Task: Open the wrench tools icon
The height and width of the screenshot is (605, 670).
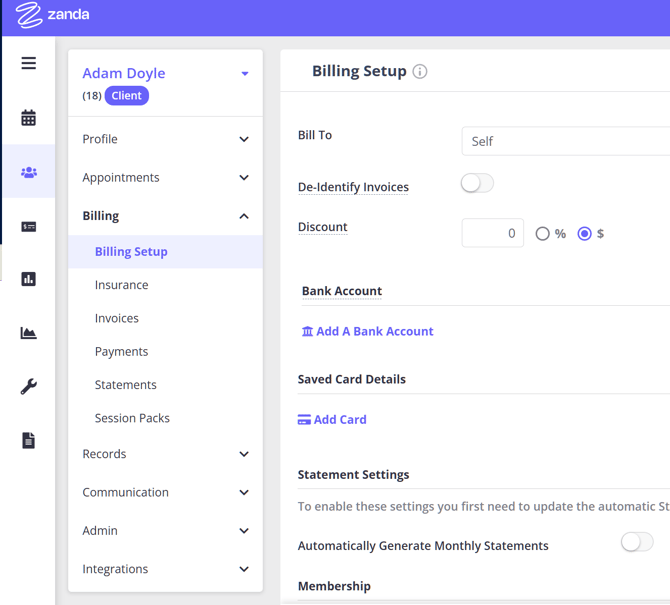Action: click(28, 386)
